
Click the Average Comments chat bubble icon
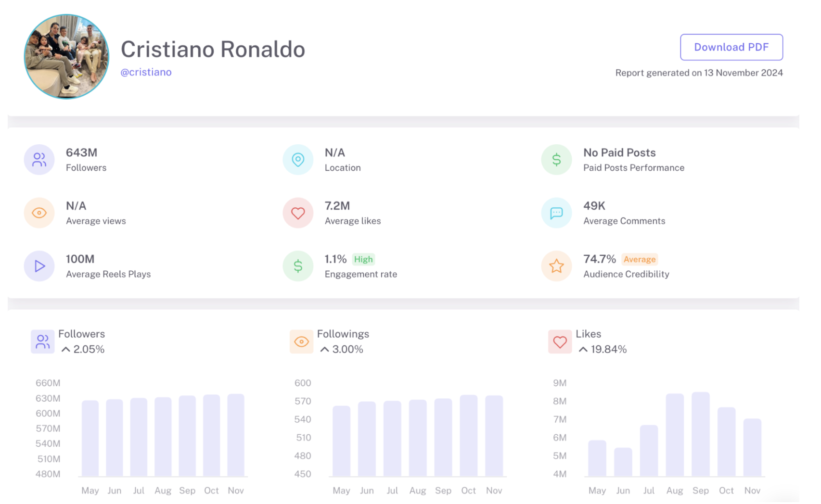pyautogui.click(x=556, y=213)
